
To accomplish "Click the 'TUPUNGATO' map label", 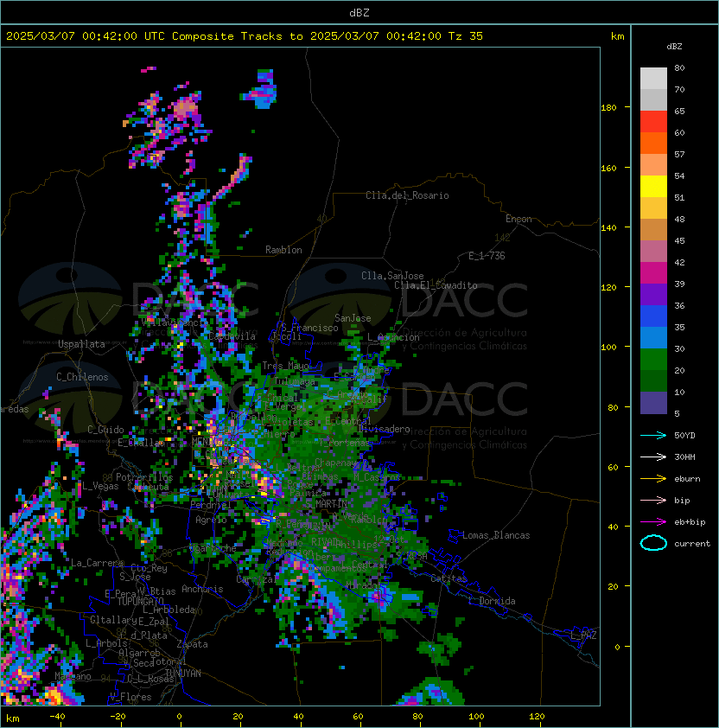I will click(141, 601).
